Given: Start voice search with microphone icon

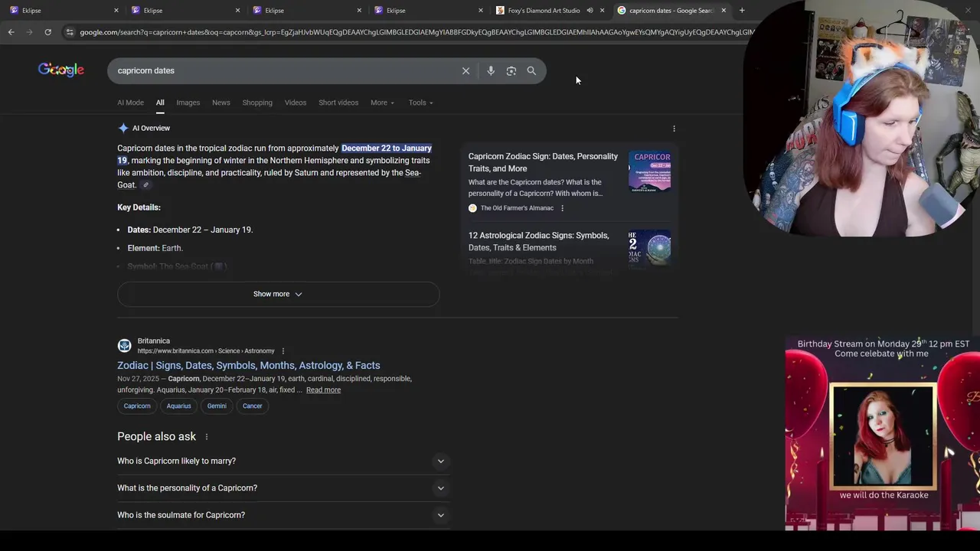Looking at the screenshot, I should click(x=491, y=70).
